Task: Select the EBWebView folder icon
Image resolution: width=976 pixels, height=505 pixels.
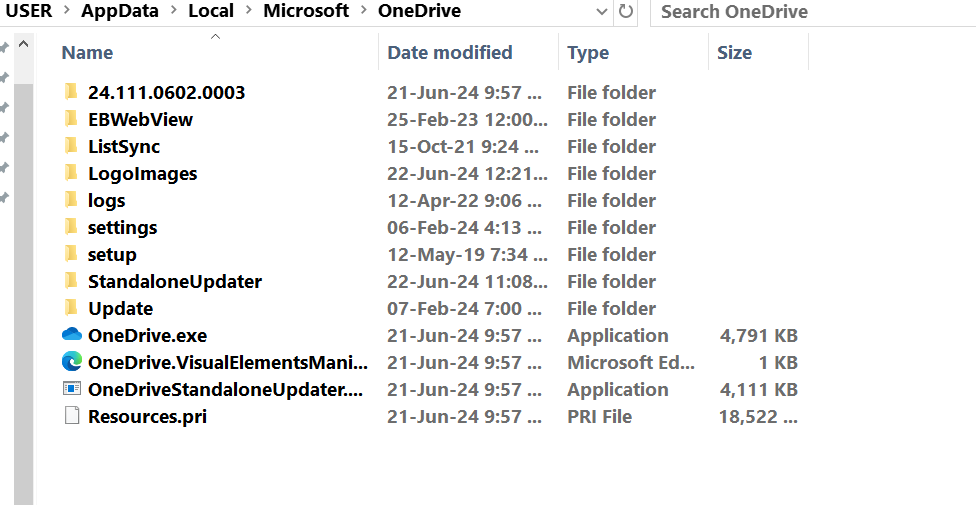Action: (72, 119)
